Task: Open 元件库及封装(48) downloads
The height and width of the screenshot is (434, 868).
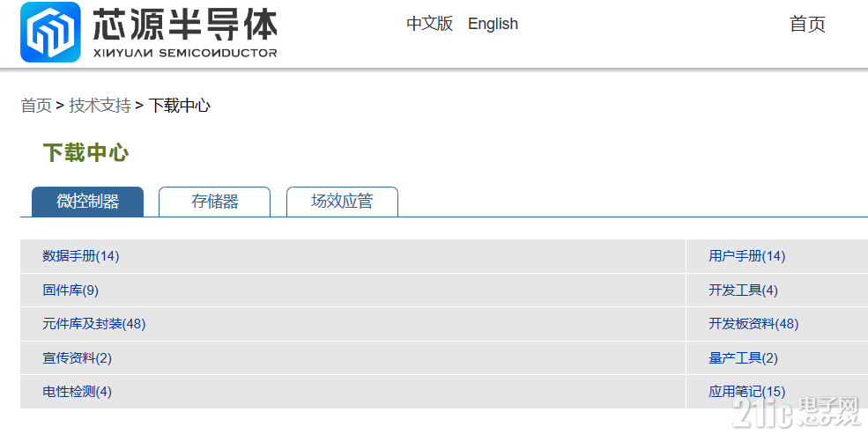Action: 94,324
